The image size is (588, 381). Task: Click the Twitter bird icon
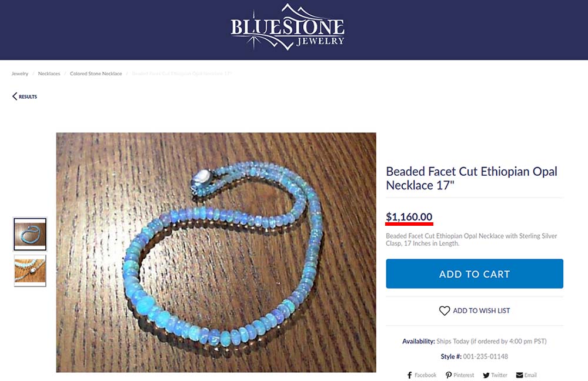(486, 375)
